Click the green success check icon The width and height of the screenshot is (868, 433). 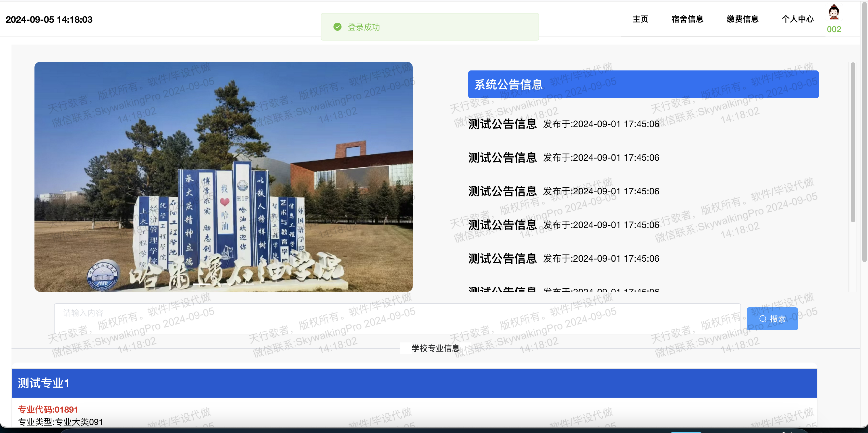click(x=337, y=27)
